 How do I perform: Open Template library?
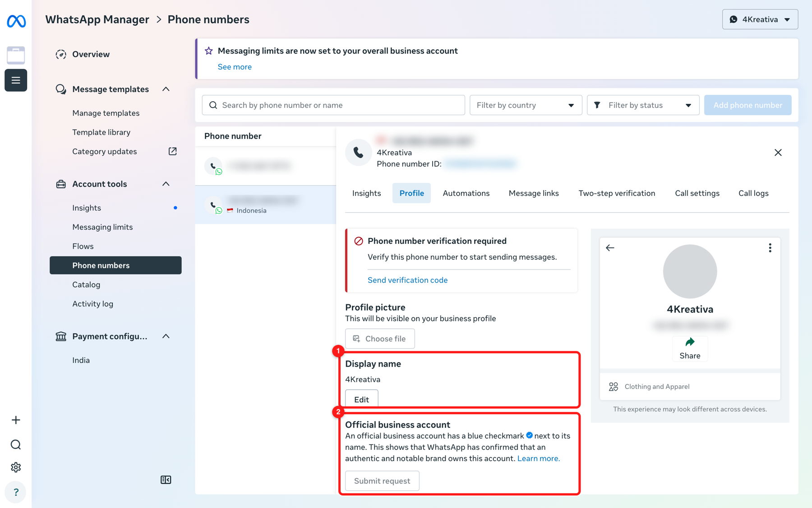[101, 132]
